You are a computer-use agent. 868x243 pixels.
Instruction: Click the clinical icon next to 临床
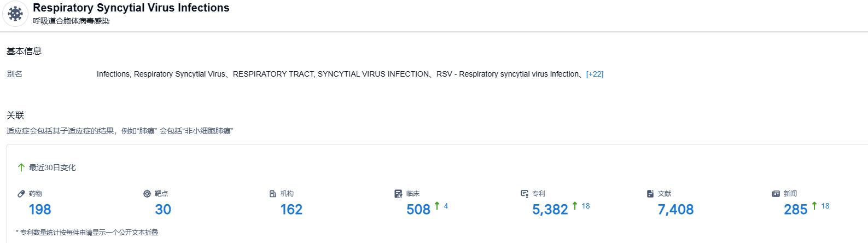coord(398,194)
